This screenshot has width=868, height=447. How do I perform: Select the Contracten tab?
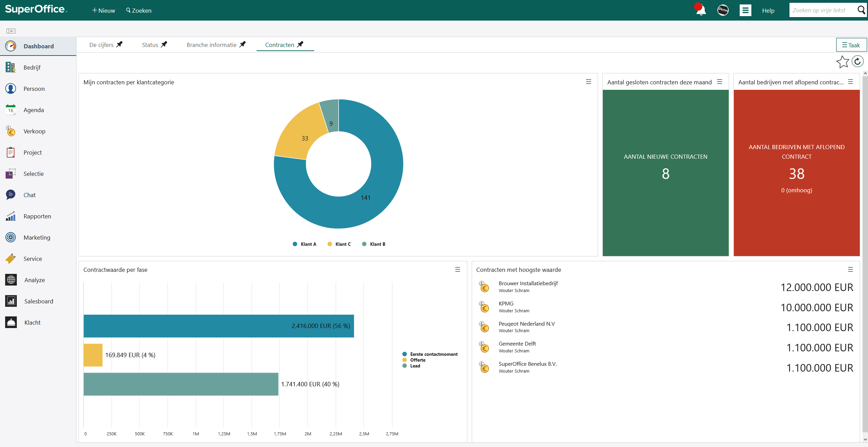coord(280,45)
